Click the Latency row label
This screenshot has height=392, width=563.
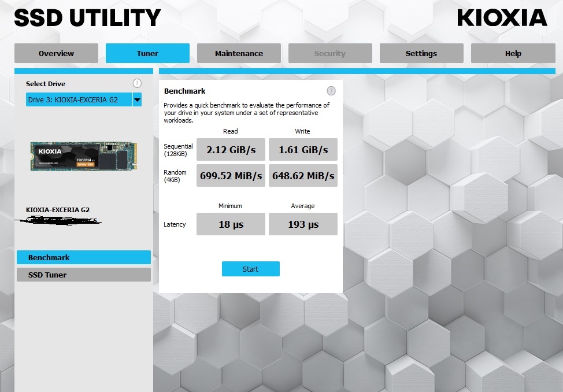pyautogui.click(x=175, y=224)
